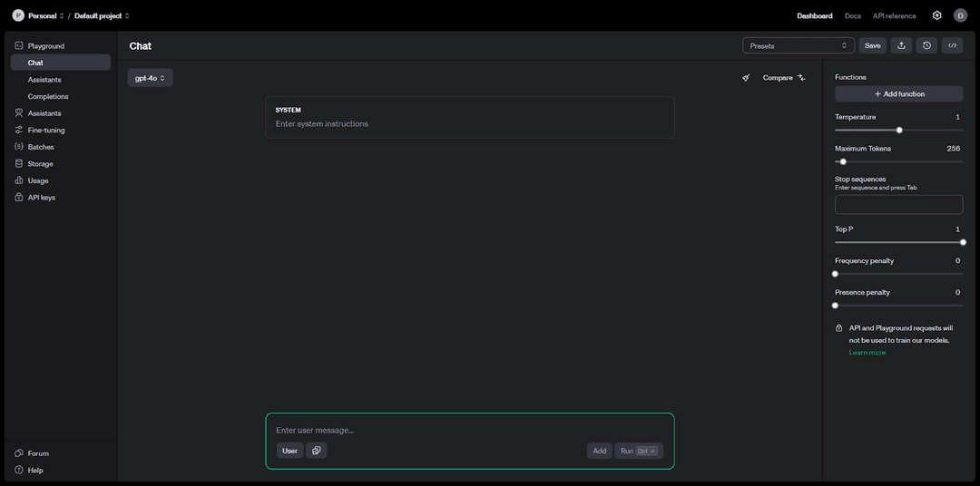The width and height of the screenshot is (980, 486).
Task: Click the Temperature slider handle
Action: point(899,130)
